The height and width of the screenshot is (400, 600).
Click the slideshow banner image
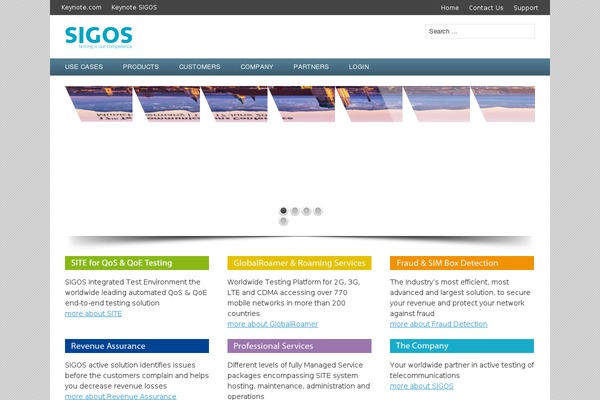[x=300, y=104]
